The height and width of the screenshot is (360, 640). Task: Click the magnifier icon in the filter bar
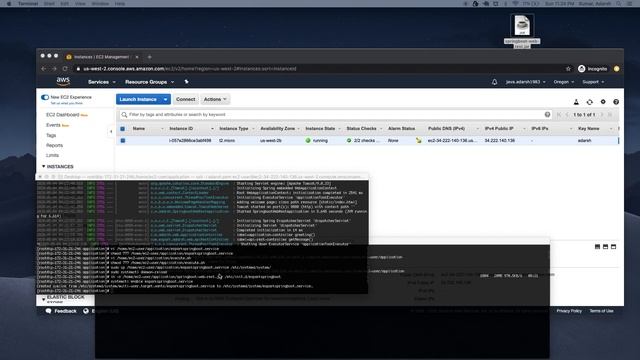tap(124, 115)
